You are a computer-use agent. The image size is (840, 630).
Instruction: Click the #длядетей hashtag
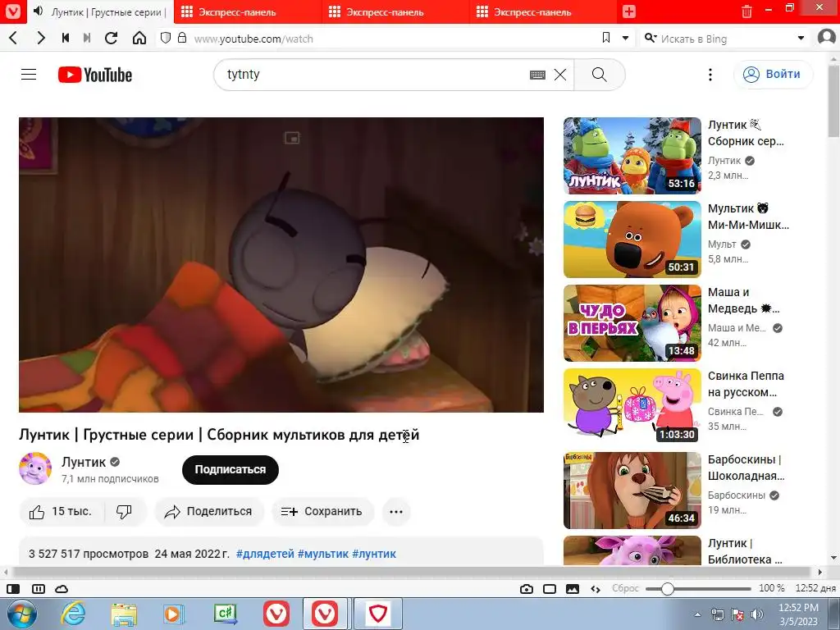coord(265,554)
